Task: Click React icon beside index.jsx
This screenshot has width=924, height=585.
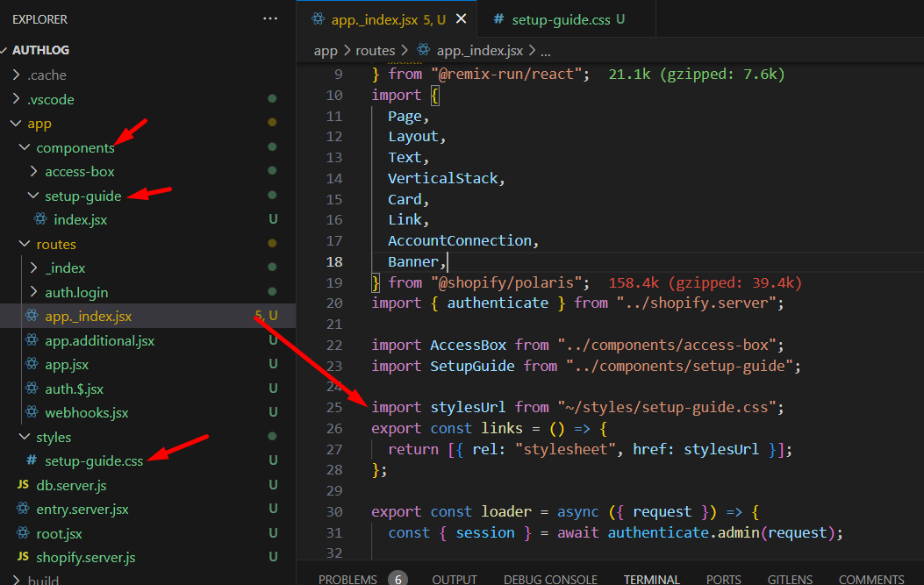Action: click(40, 219)
